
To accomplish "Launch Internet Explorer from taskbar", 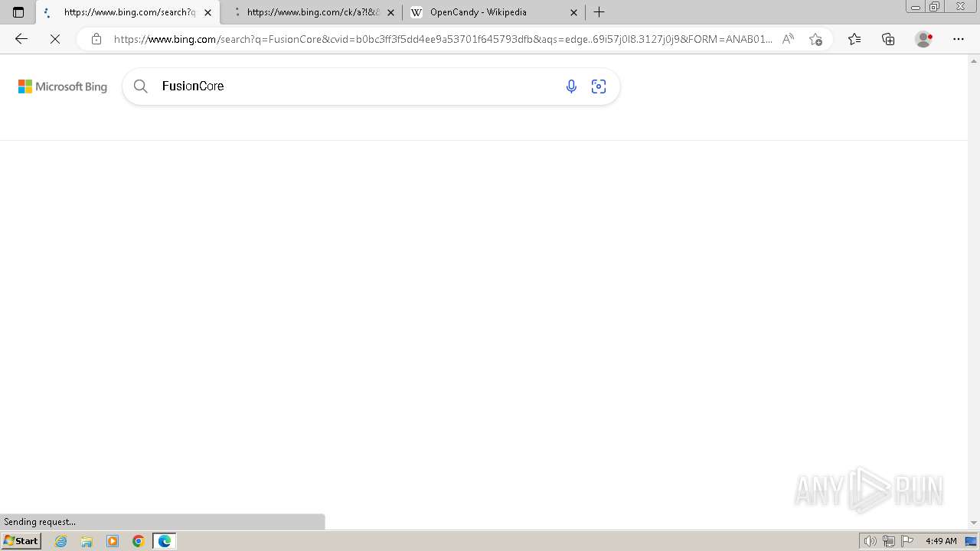I will click(x=61, y=541).
